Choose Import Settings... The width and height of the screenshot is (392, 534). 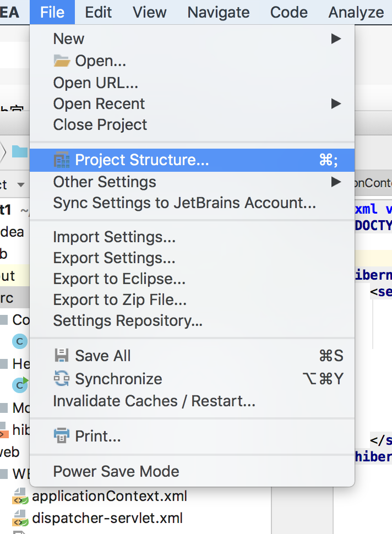pos(192,237)
